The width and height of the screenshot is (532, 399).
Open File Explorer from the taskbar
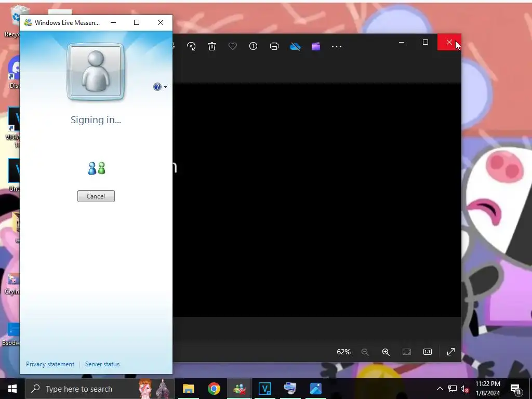pyautogui.click(x=188, y=389)
